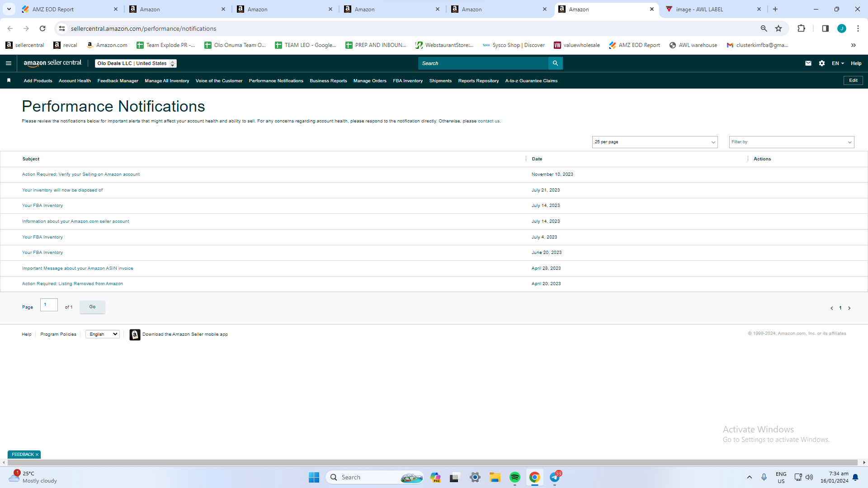Open the WebstaurantStore bookmark
Viewport: 868px width, 488px height.
[x=444, y=45]
